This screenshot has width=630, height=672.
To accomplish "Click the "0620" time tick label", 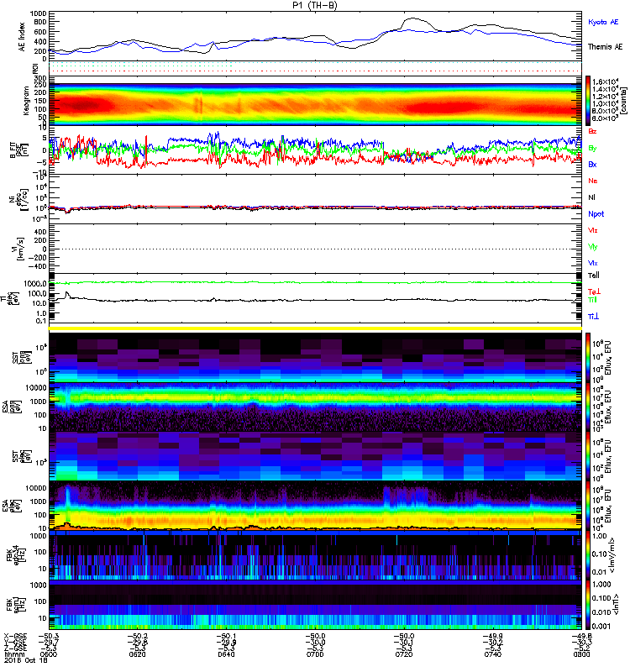I will pyautogui.click(x=137, y=654).
